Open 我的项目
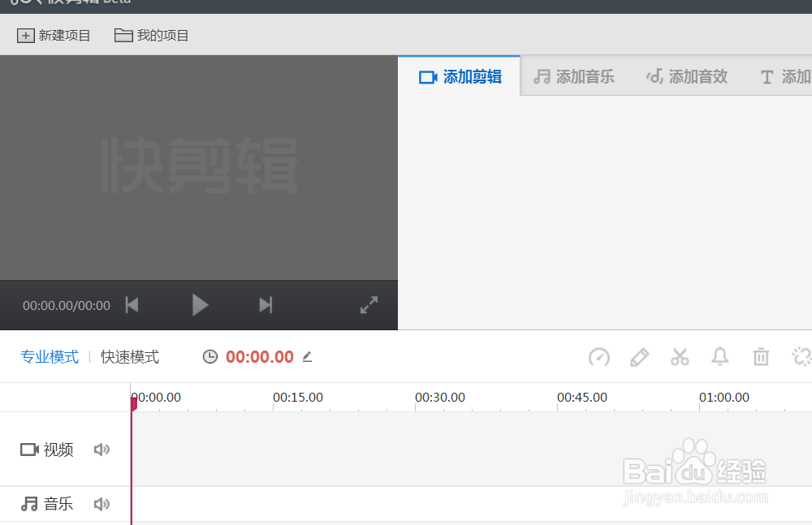 point(151,35)
